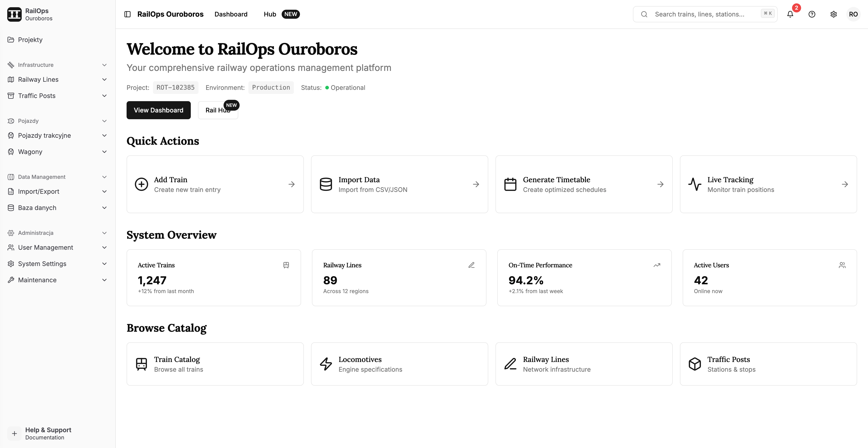868x448 pixels.
Task: Click RailOps Ouroboros header title
Action: tap(170, 14)
